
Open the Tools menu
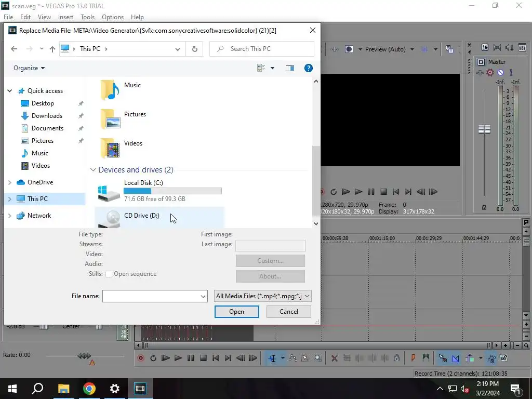(87, 17)
